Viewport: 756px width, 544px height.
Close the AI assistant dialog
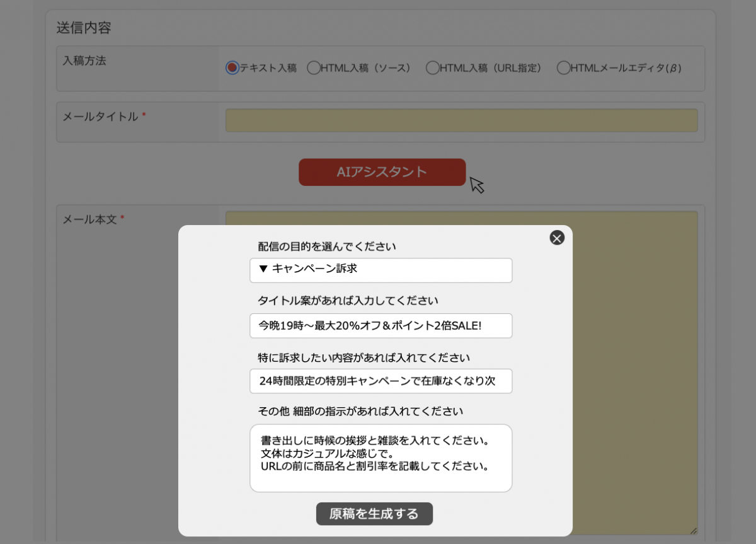pos(557,238)
